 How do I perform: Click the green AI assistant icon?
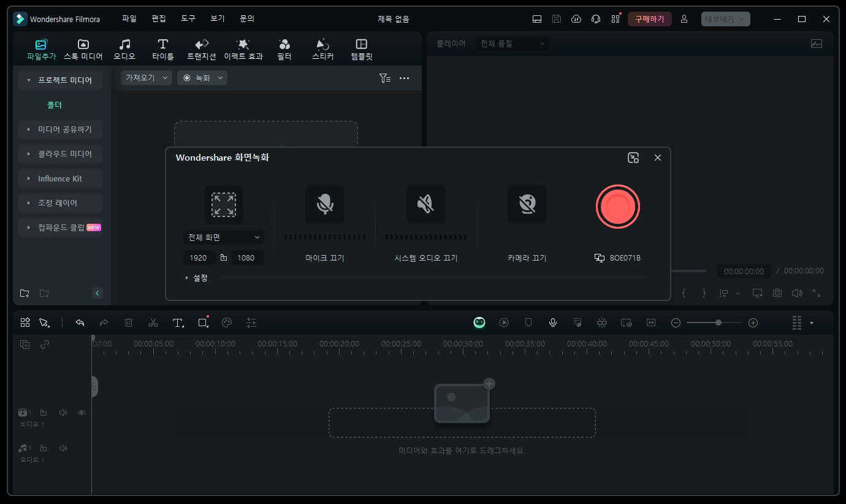pyautogui.click(x=479, y=323)
